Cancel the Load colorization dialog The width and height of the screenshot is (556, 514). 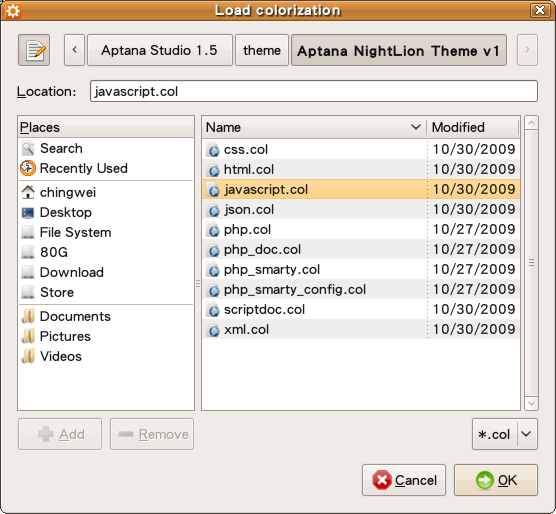tap(404, 480)
